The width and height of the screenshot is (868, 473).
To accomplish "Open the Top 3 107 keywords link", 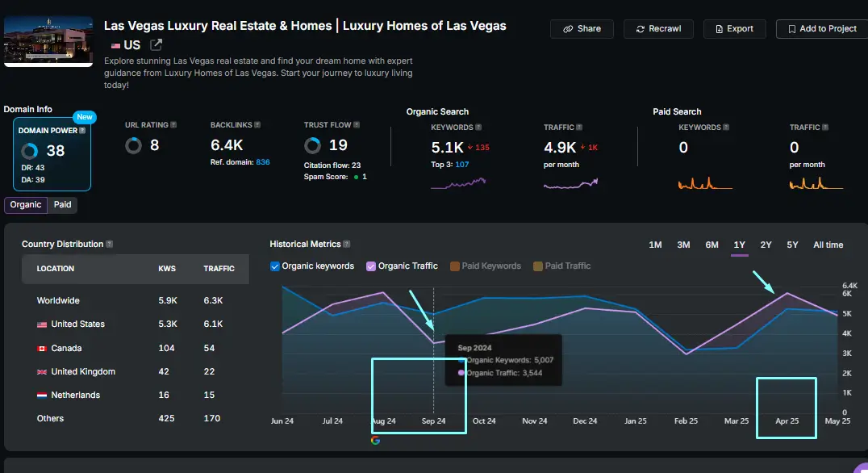I will [461, 165].
